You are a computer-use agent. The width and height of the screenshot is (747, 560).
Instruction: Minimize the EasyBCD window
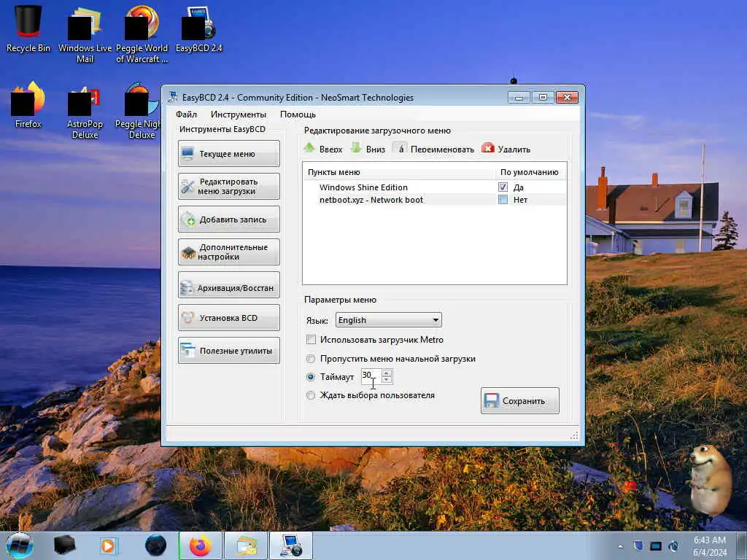[519, 97]
